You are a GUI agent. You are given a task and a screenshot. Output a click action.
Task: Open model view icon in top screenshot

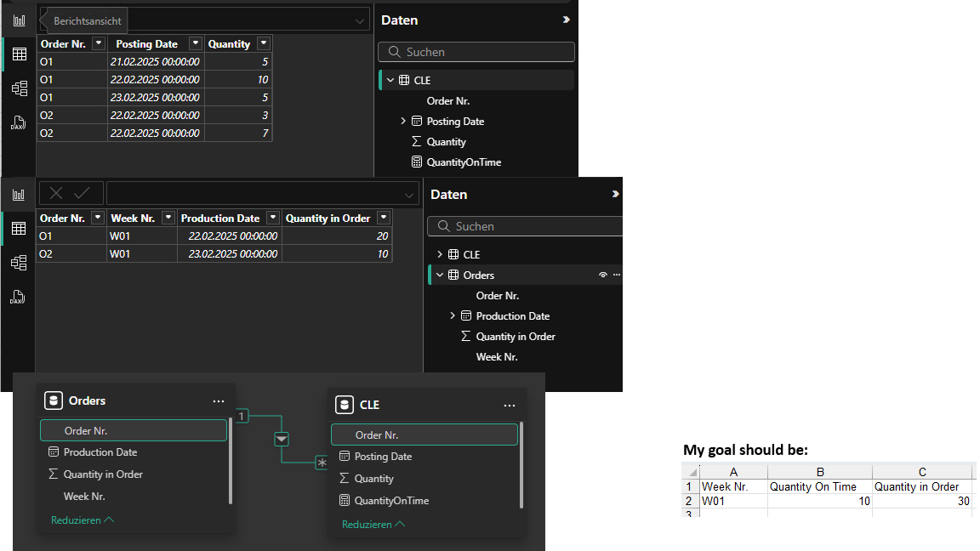tap(20, 88)
